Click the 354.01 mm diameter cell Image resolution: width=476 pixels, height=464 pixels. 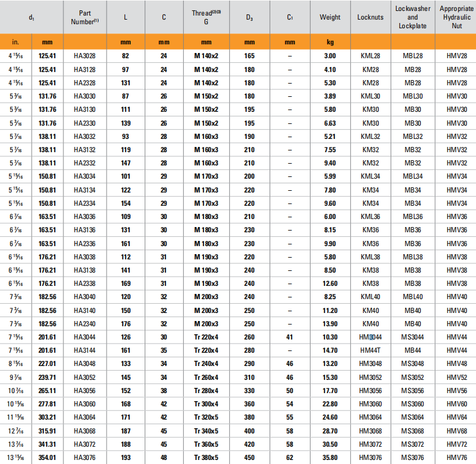pyautogui.click(x=47, y=457)
